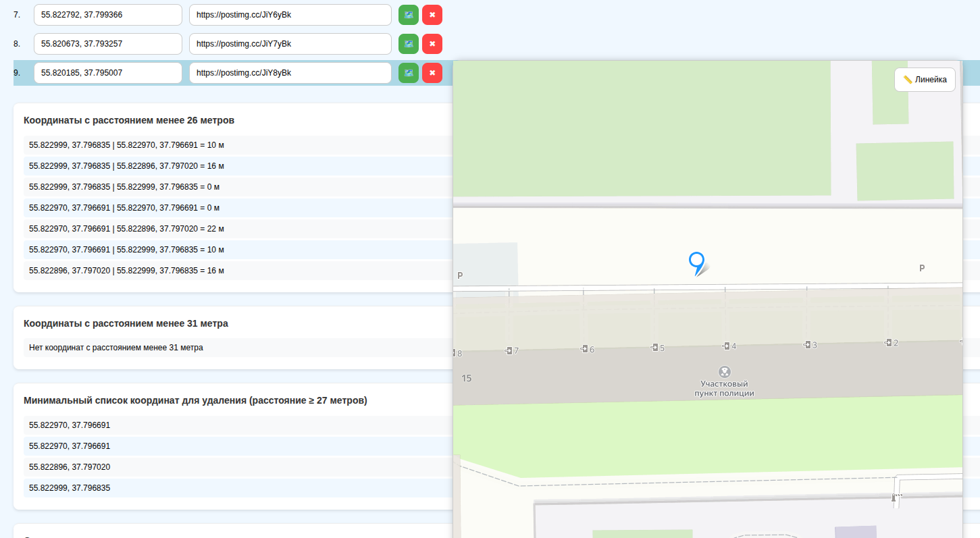Screen dimensions: 980x538
Task: Open the Линейка ruler tool
Action: coord(925,80)
